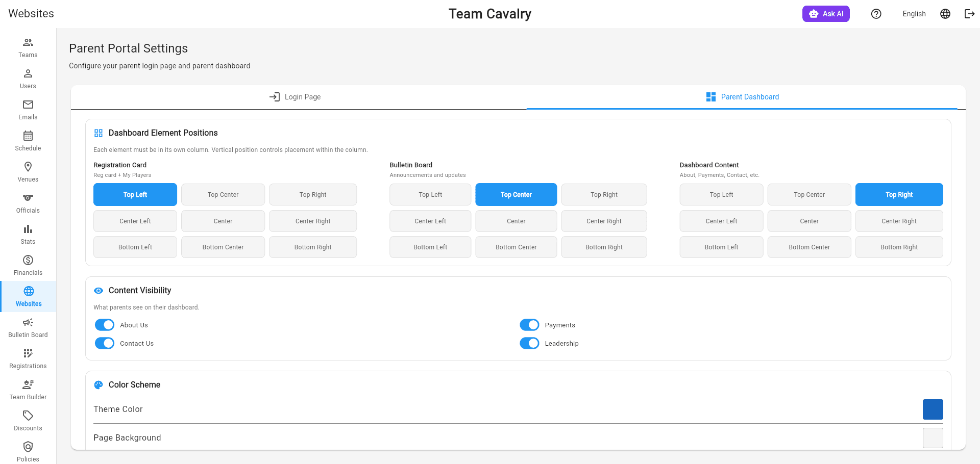Set Bulletin Board to Bottom Center
Screen dimensions: 980x464
pyautogui.click(x=516, y=247)
